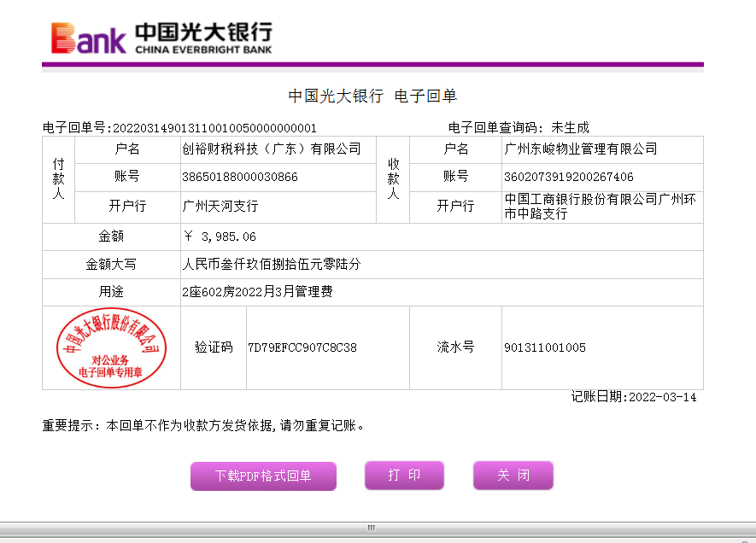Click the China Everbright Bank logo
This screenshot has height=543, width=756.
point(161,38)
